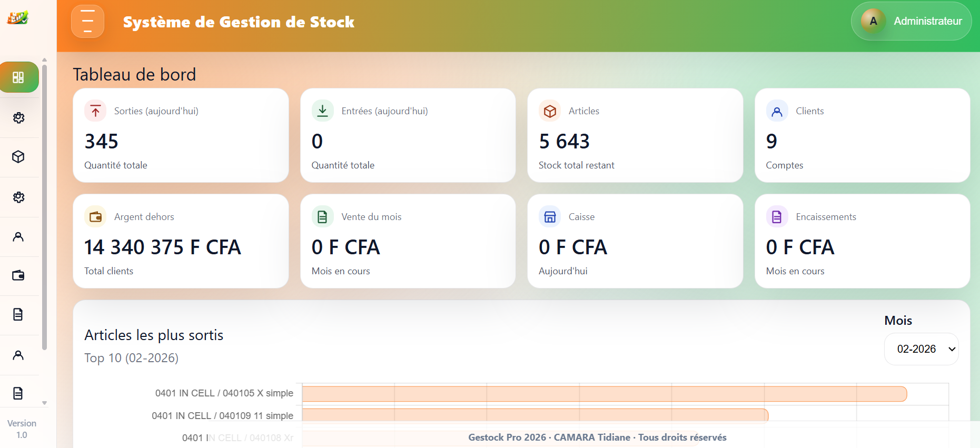Click the red up-arrow icon on Sorties card
The width and height of the screenshot is (980, 448).
tap(95, 111)
